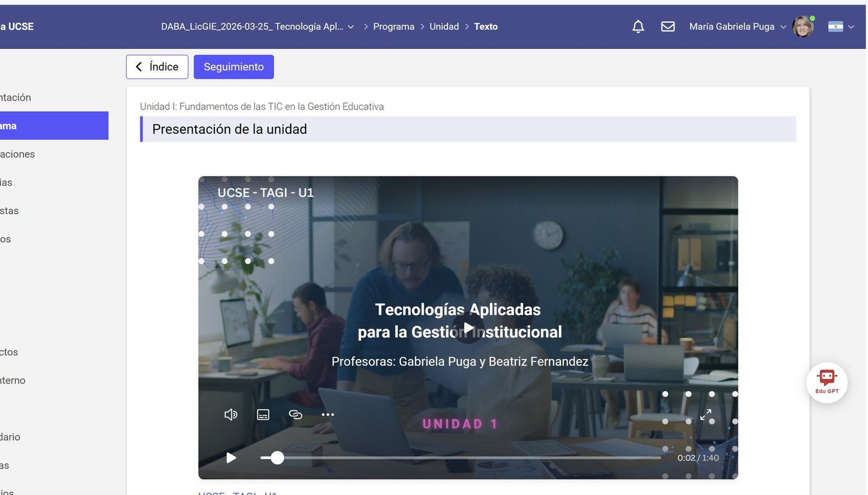Open more video options ellipsis

[x=328, y=414]
